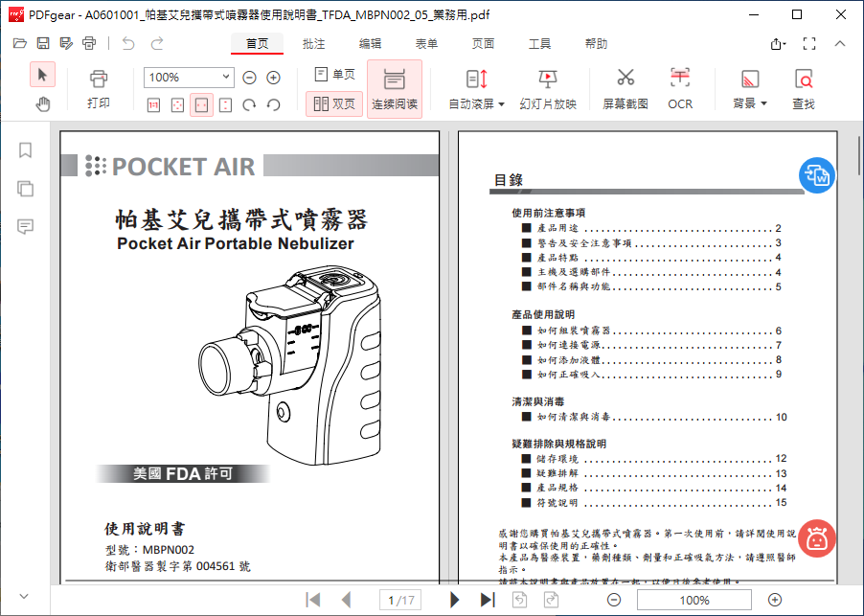Screen dimensions: 864x616
Task: Select the fit height view icon
Action: tap(225, 104)
